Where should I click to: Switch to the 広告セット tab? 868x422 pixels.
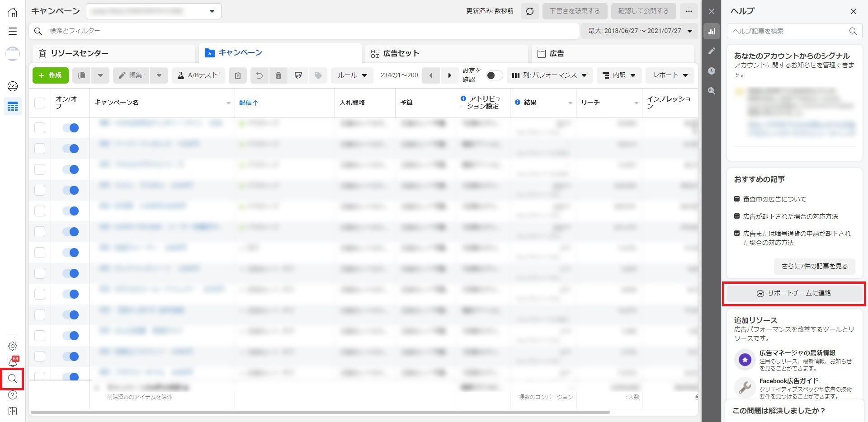447,53
